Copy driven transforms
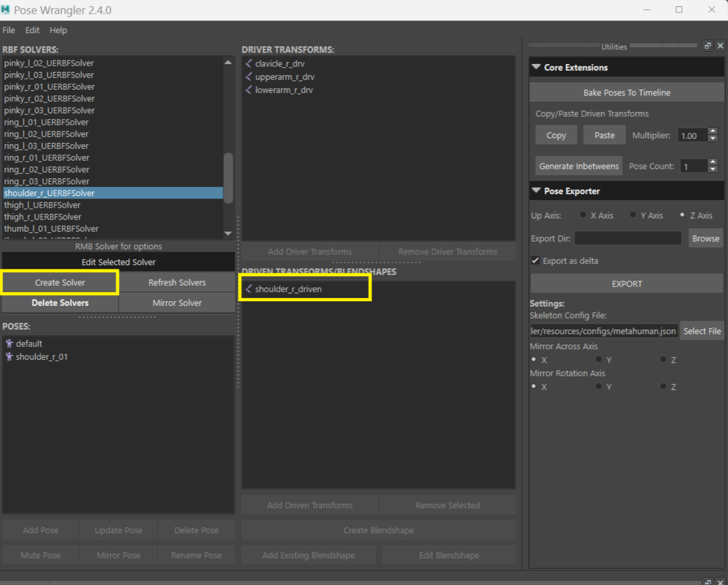This screenshot has width=728, height=585. point(556,136)
